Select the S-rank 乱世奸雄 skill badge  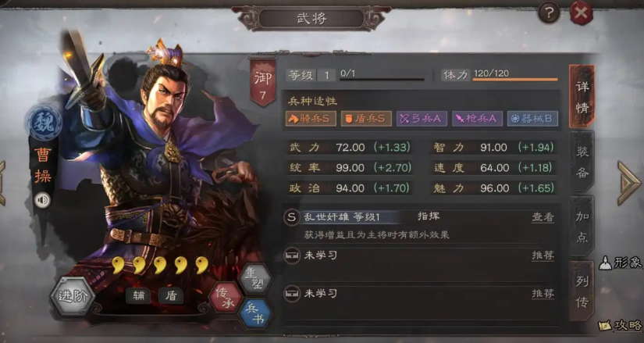291,217
